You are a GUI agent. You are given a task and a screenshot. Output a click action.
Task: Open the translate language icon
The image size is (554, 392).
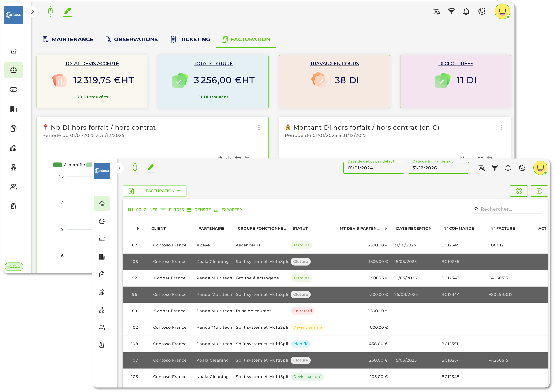click(x=437, y=11)
